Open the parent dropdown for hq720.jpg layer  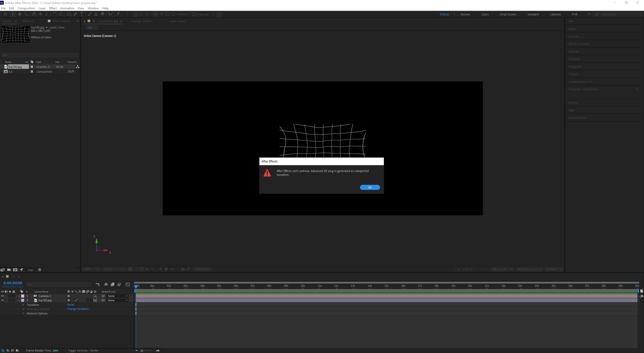click(x=118, y=300)
